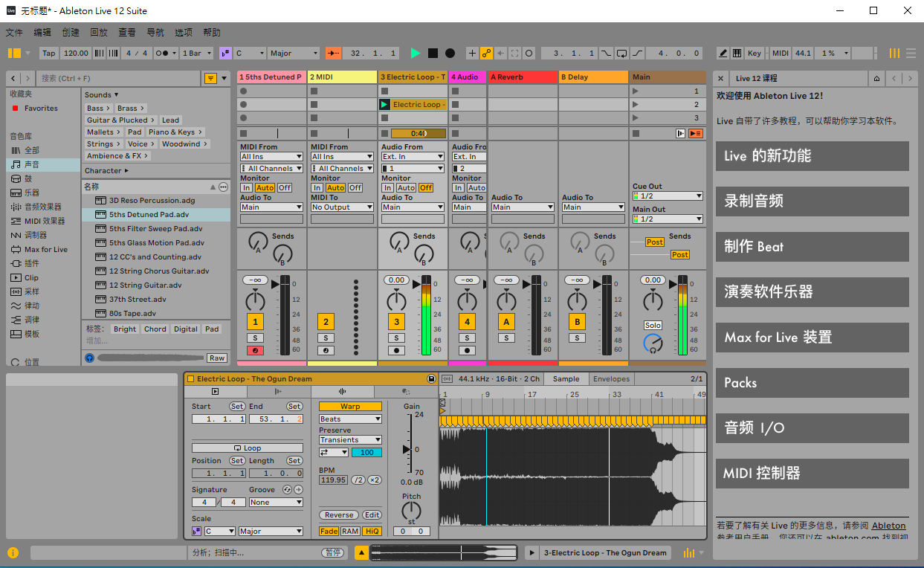Open the browser filter toggle icon
The height and width of the screenshot is (568, 924).
[211, 78]
